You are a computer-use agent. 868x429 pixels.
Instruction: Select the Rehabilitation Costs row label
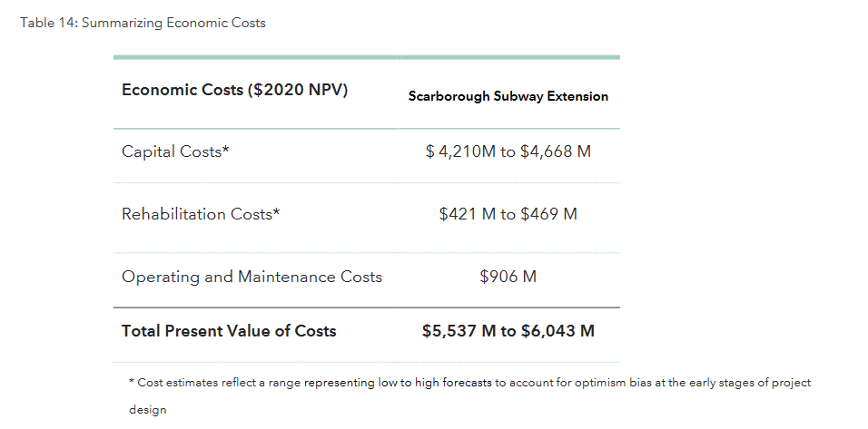tap(201, 214)
